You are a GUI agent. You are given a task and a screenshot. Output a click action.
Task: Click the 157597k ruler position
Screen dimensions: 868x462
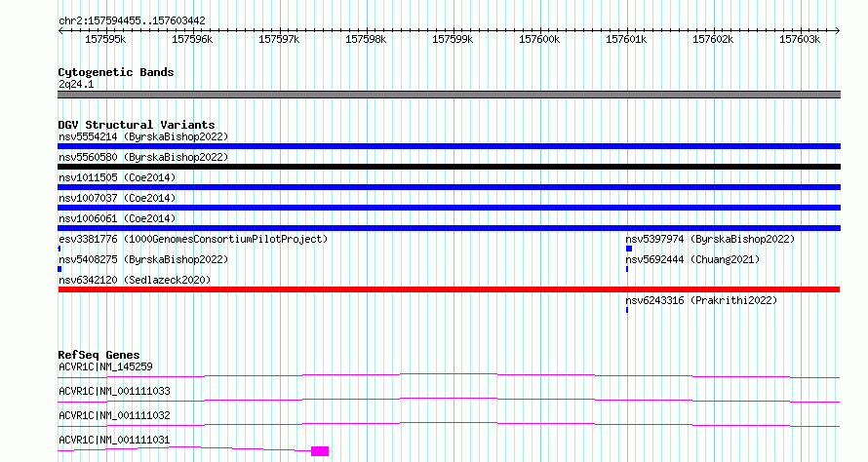pyautogui.click(x=279, y=39)
